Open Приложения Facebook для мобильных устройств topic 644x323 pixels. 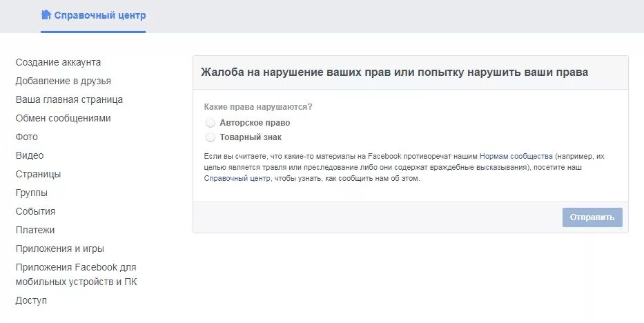coord(77,275)
